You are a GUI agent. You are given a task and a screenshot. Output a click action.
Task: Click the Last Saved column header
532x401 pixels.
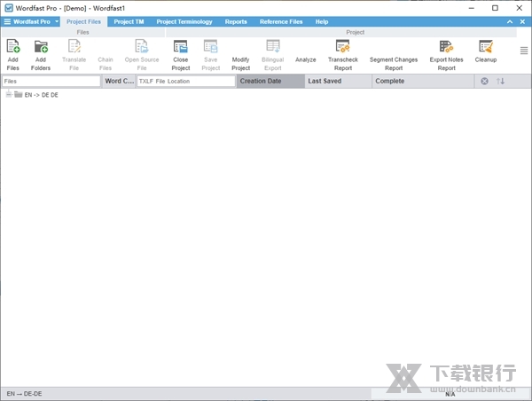337,81
